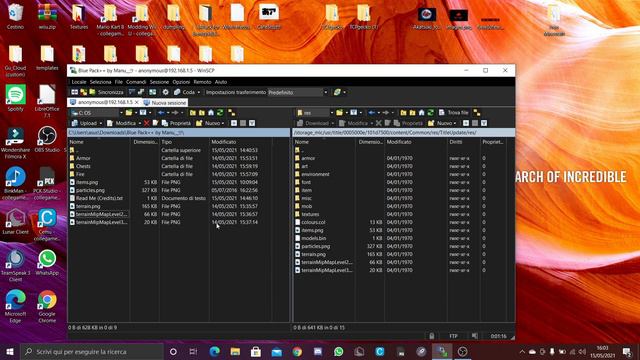
Task: Click the local path address bar
Action: [x=179, y=133]
